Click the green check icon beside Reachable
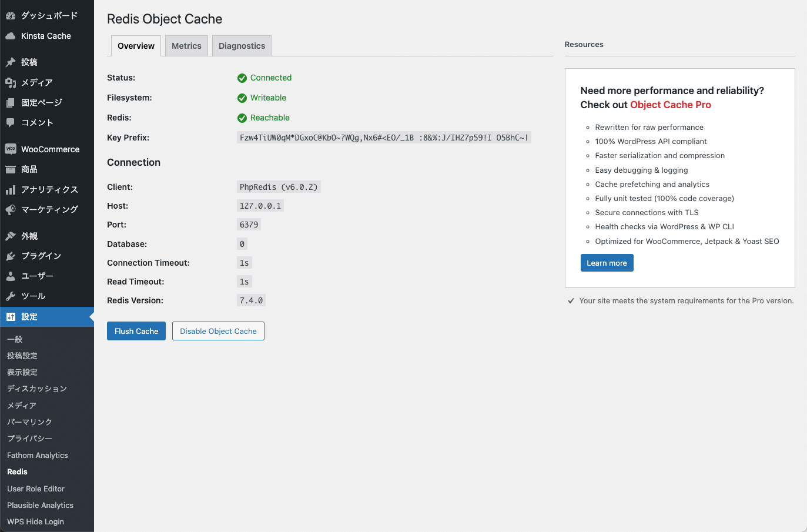The width and height of the screenshot is (807, 532). pyautogui.click(x=242, y=118)
